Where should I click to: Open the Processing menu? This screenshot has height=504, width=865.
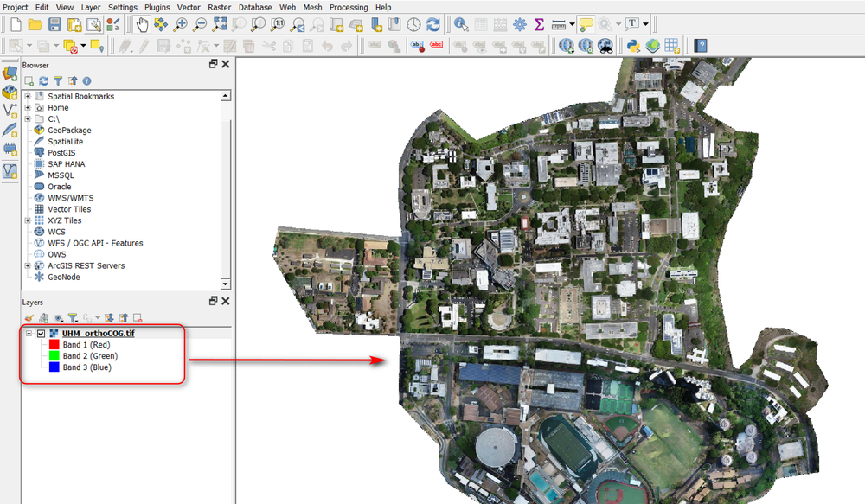(349, 7)
